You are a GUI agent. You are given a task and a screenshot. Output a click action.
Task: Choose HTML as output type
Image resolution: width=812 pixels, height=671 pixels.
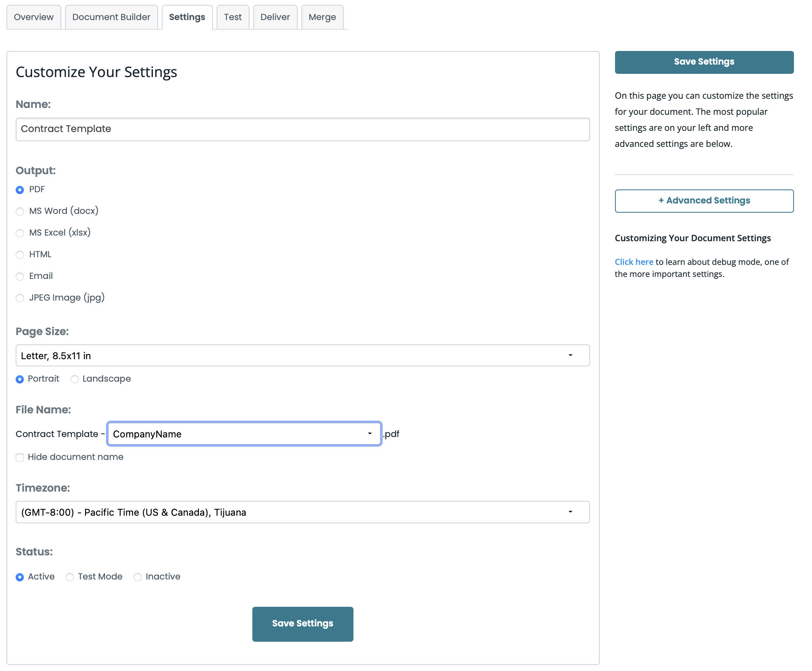click(x=20, y=255)
